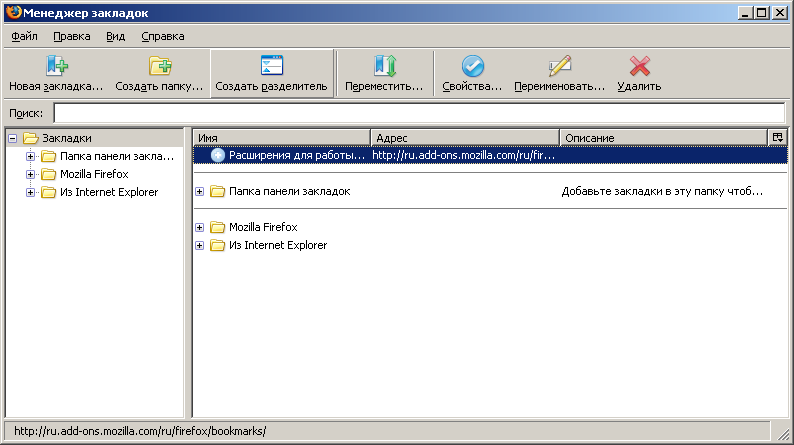
Task: Click the Delete (Удалить) red X icon
Action: tap(640, 66)
